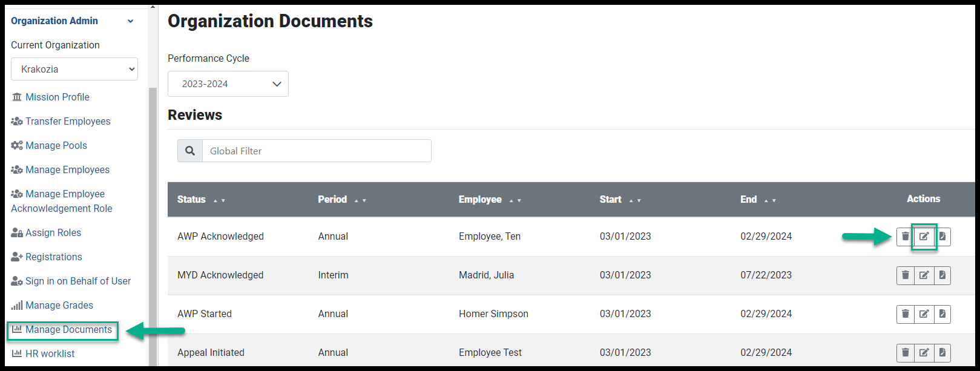
Task: Delete Homer Simpson's review via trash icon
Action: tap(906, 314)
